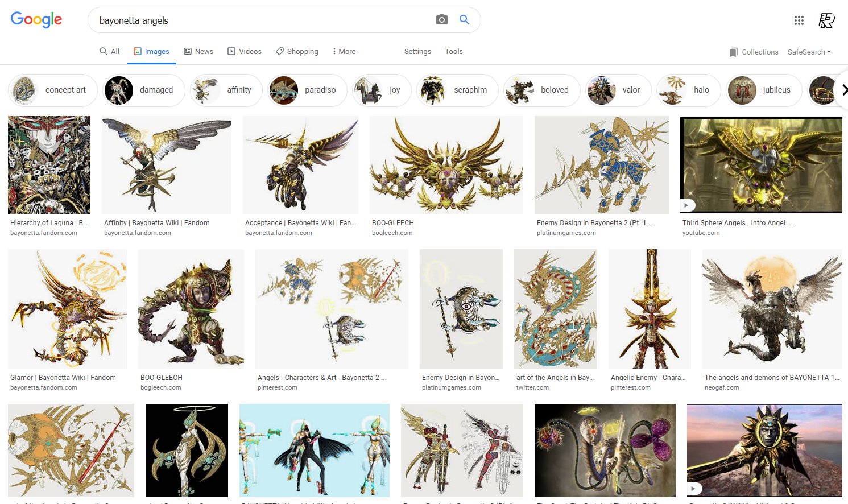The width and height of the screenshot is (848, 504).
Task: Click the neogaf.com source text
Action: click(722, 387)
